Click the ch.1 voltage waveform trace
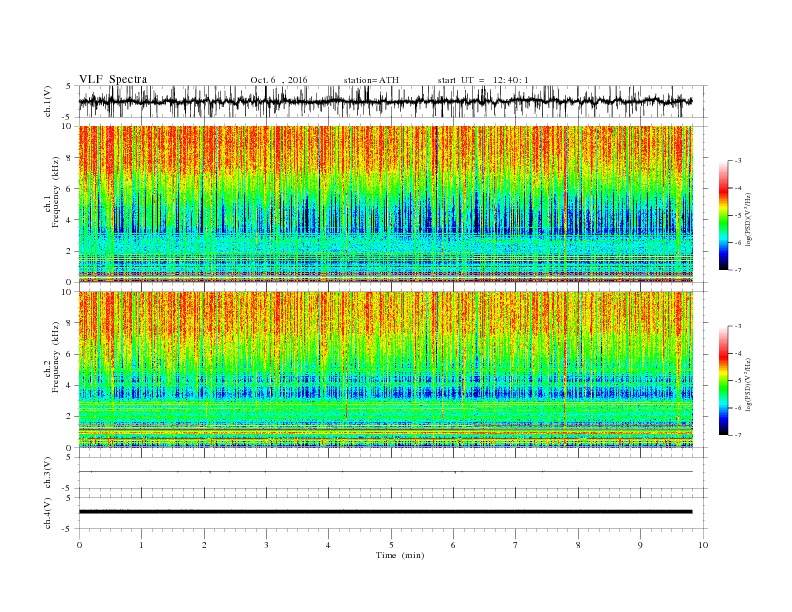The image size is (792, 612). coord(385,101)
